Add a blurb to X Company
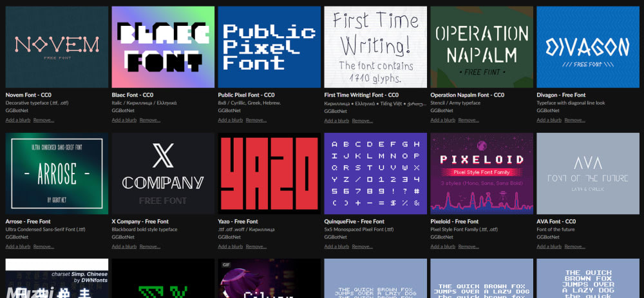This screenshot has height=298, width=644. tap(124, 246)
